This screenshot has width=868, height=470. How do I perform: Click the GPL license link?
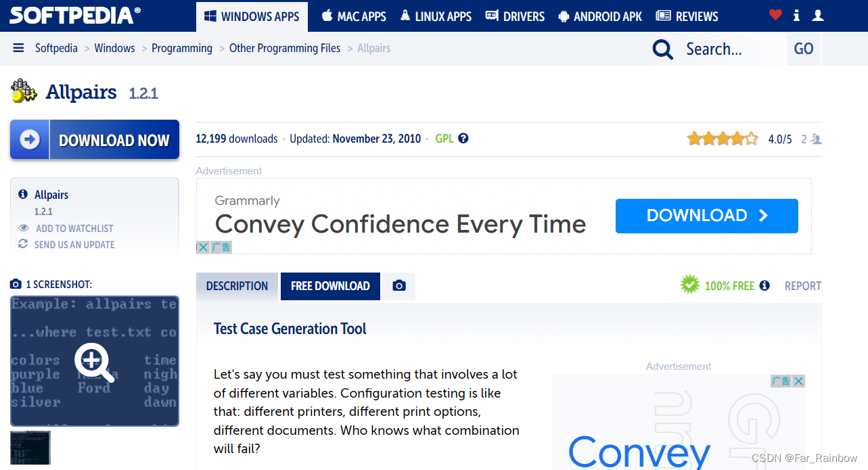444,139
